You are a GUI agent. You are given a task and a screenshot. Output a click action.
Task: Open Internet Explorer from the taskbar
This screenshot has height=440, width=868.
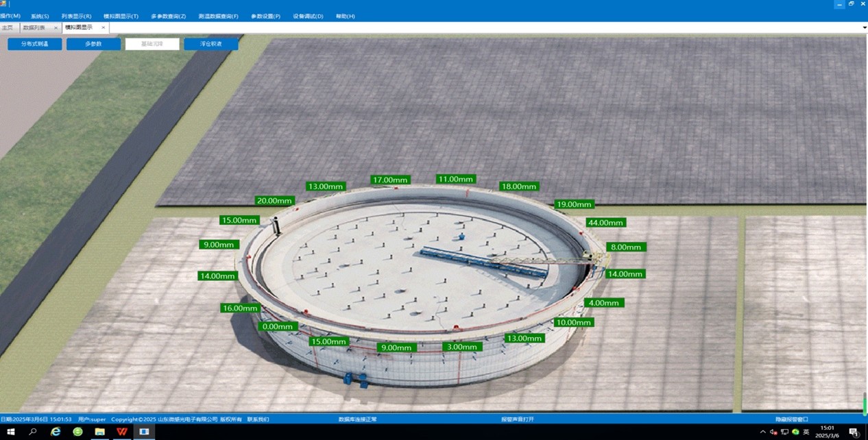(x=56, y=432)
